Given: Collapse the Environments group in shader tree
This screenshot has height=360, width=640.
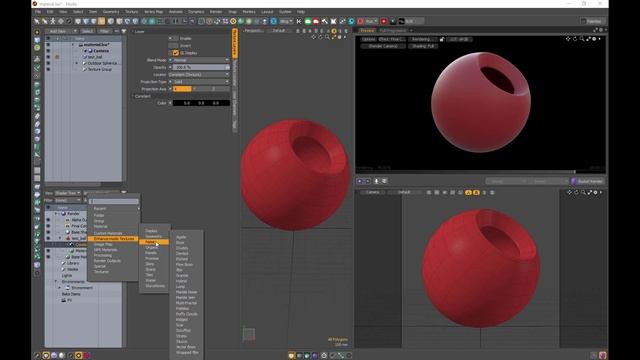Looking at the screenshot, I should click(x=56, y=282).
